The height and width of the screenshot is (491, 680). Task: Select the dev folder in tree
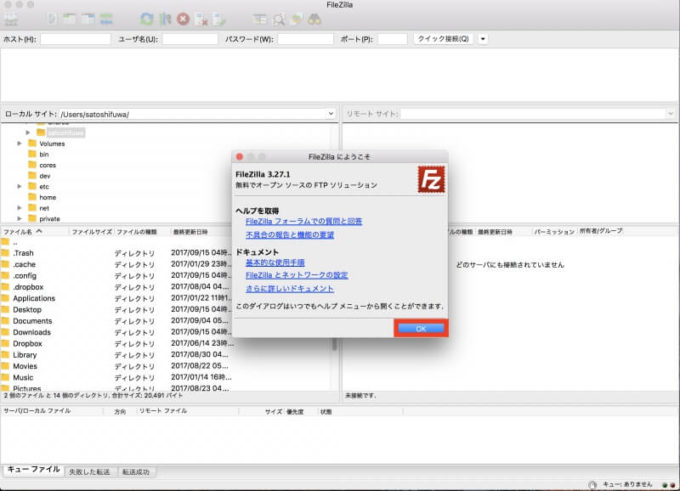pyautogui.click(x=45, y=176)
